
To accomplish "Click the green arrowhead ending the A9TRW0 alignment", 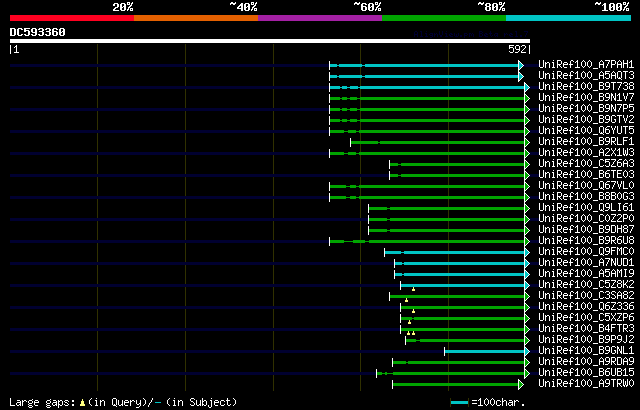I will point(521,385).
